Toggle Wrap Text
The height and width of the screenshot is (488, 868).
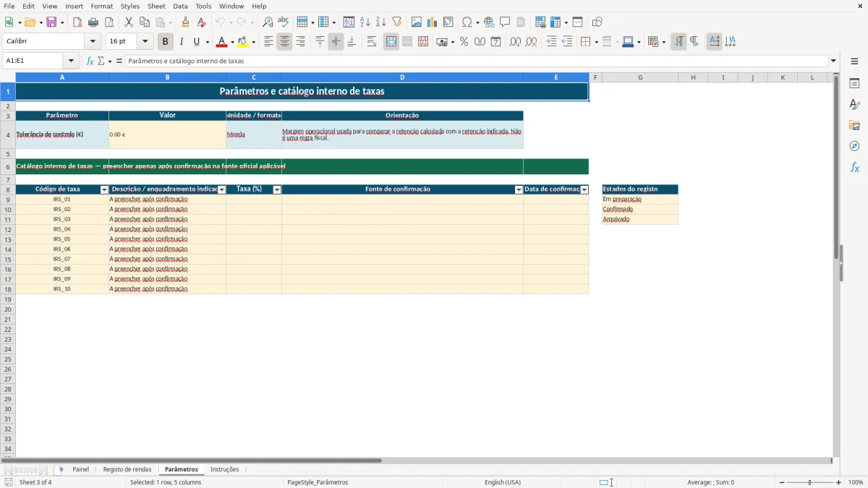tap(372, 42)
